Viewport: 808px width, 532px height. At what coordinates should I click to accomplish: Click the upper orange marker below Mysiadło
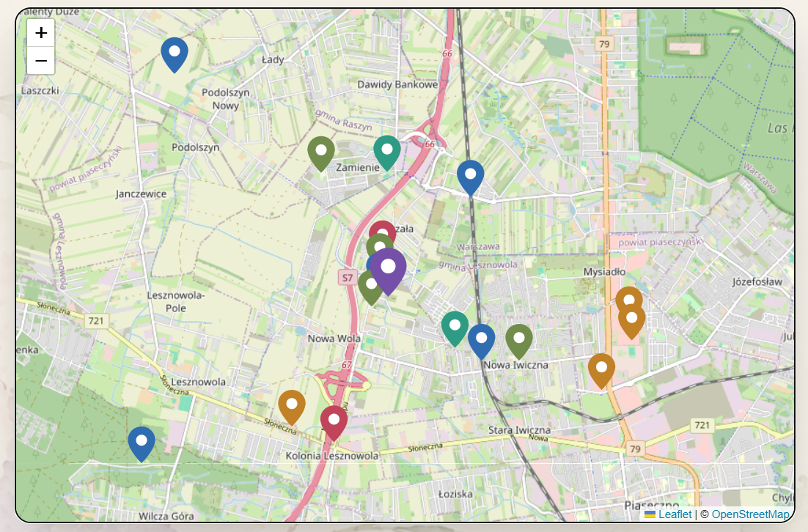[628, 295]
